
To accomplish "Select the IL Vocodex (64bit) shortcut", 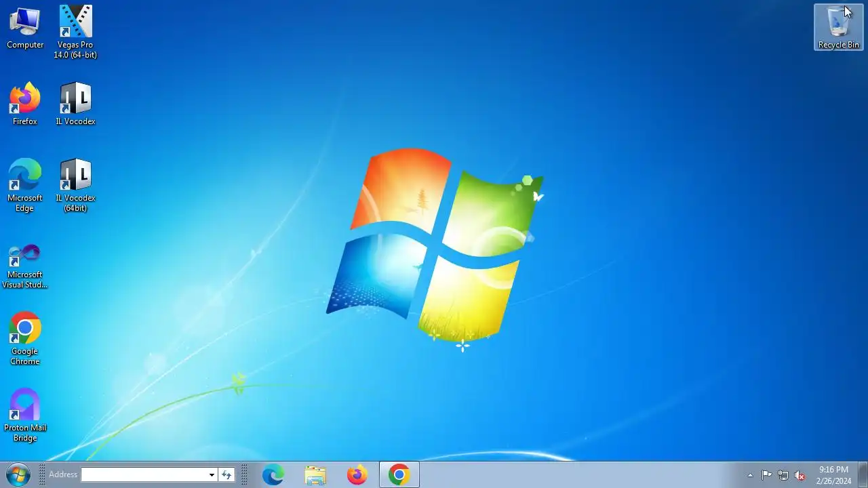I will point(75,186).
